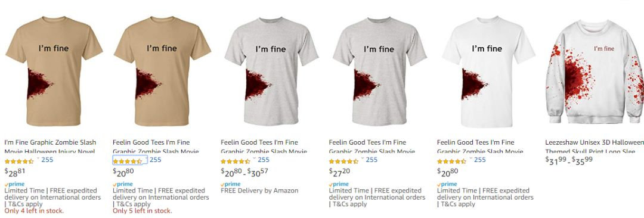Expand the rating chevron on the white tee listing
Image resolution: width=644 pixels, height=218 pixels.
click(470, 158)
